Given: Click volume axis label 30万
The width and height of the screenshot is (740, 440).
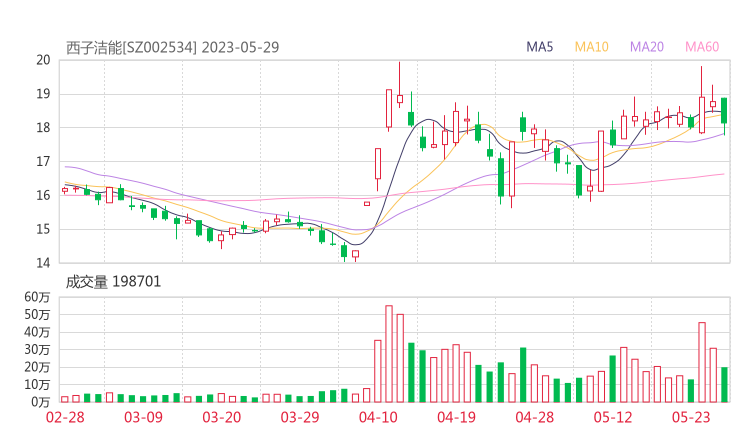Looking at the screenshot, I should 37,350.
